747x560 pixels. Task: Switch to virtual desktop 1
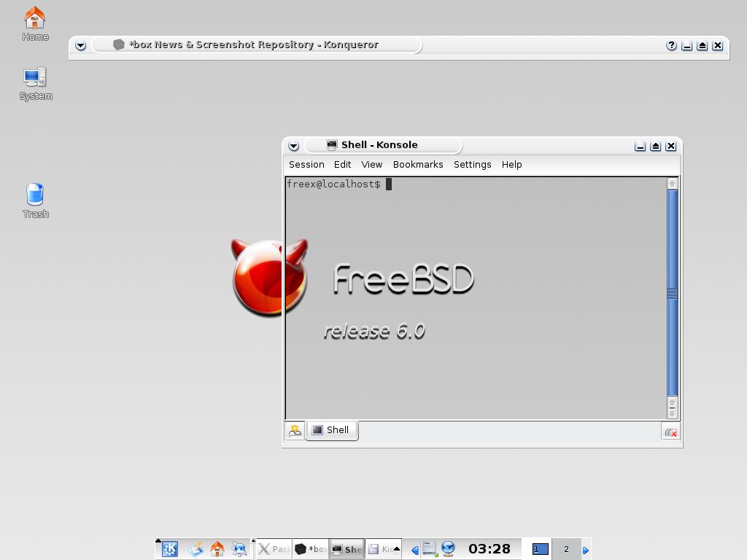click(x=540, y=549)
